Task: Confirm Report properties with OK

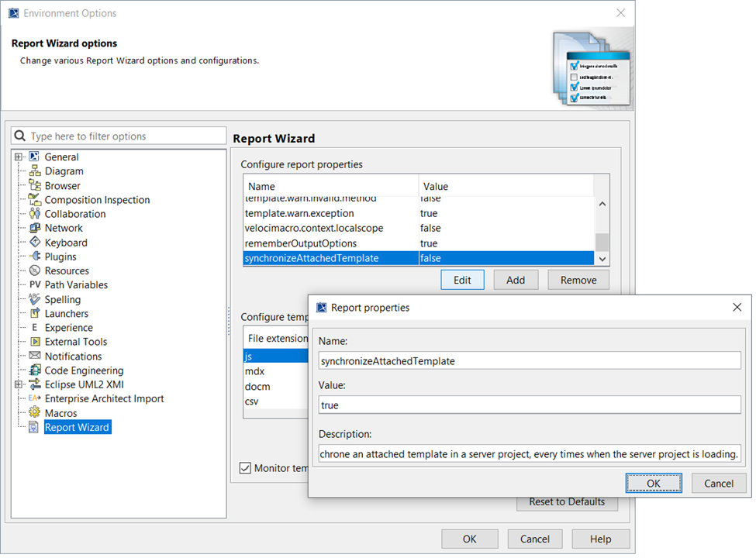Action: (x=654, y=484)
